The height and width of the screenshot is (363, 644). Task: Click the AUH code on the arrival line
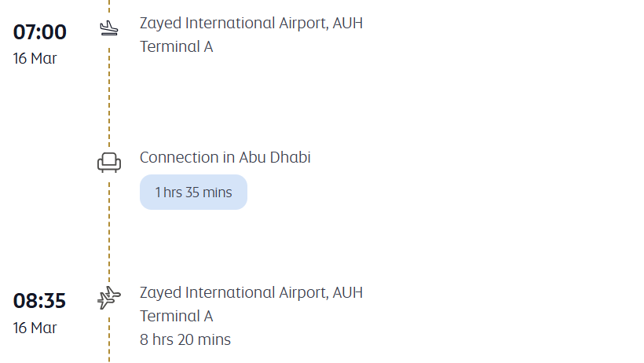coord(348,23)
